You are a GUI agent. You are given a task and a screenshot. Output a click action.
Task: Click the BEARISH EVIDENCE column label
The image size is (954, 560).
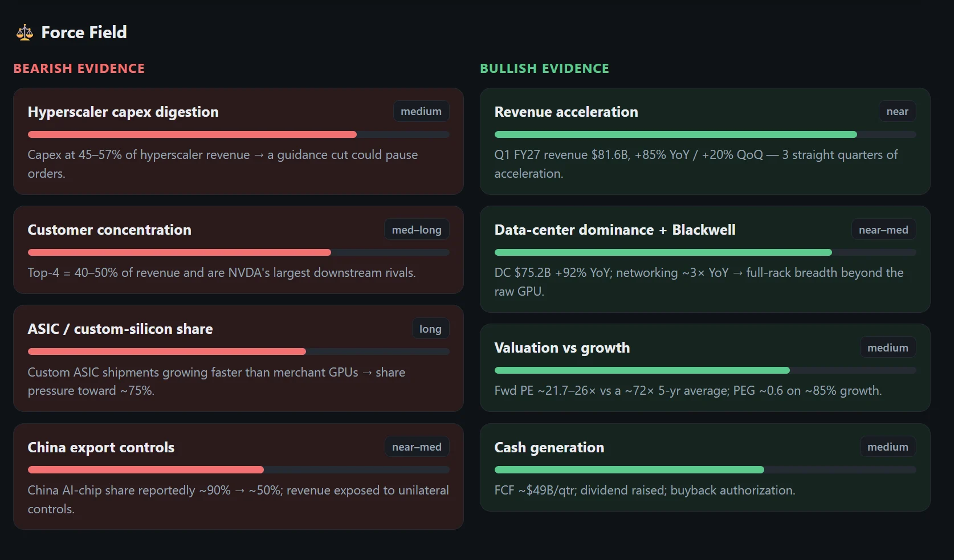[79, 68]
